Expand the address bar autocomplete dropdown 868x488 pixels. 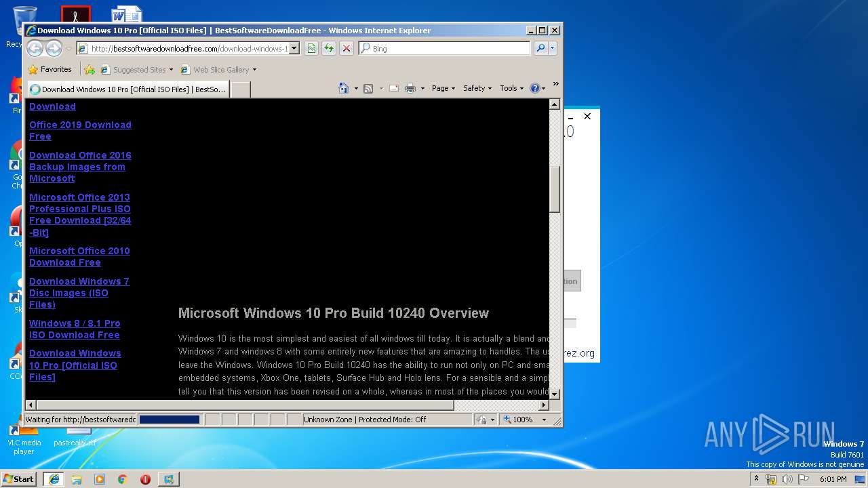pyautogui.click(x=294, y=48)
